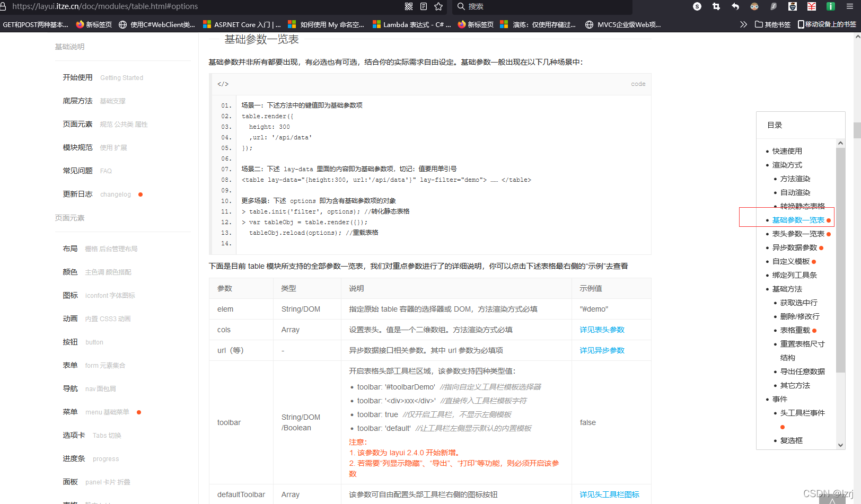
Task: Jump to 头工具栏事件 in 目录
Action: 802,413
